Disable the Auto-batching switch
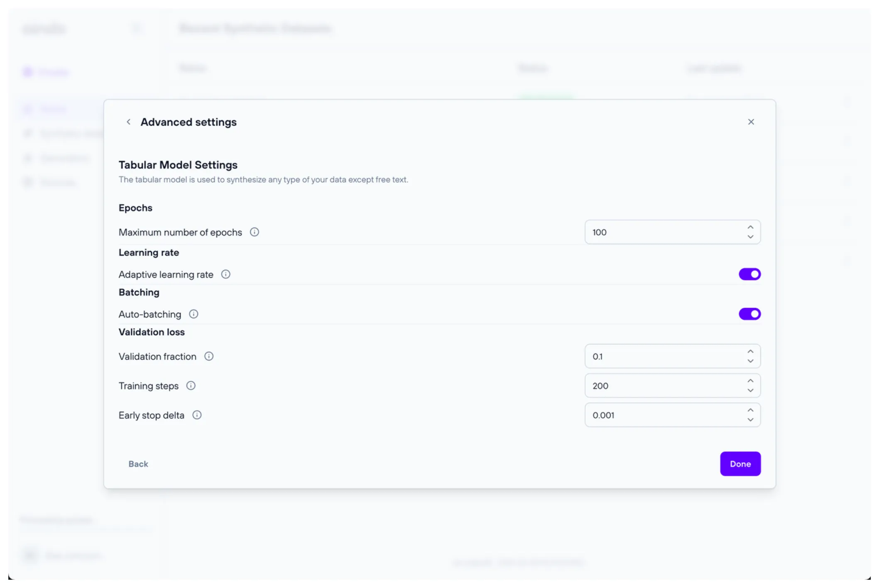The image size is (879, 588). click(x=749, y=314)
